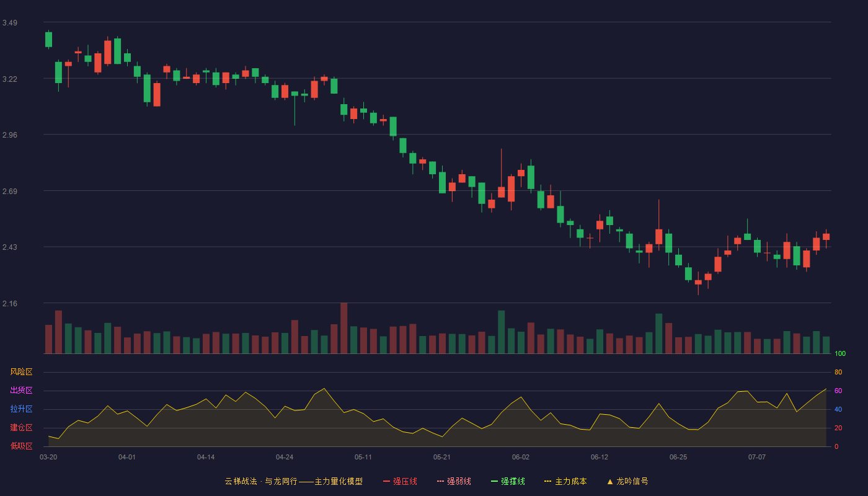Click the 07-07 date axis label

(757, 457)
